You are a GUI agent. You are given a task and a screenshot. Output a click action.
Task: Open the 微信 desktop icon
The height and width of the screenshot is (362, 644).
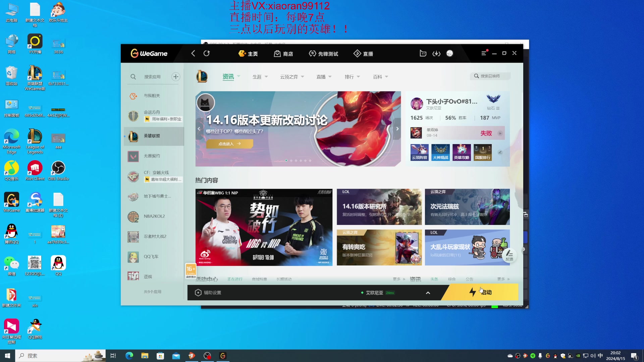coord(11,266)
